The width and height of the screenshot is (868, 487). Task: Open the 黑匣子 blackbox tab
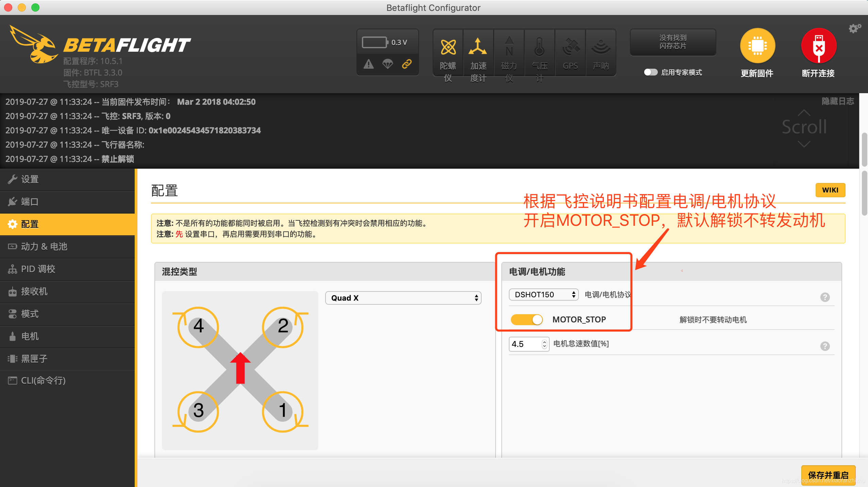coord(67,359)
